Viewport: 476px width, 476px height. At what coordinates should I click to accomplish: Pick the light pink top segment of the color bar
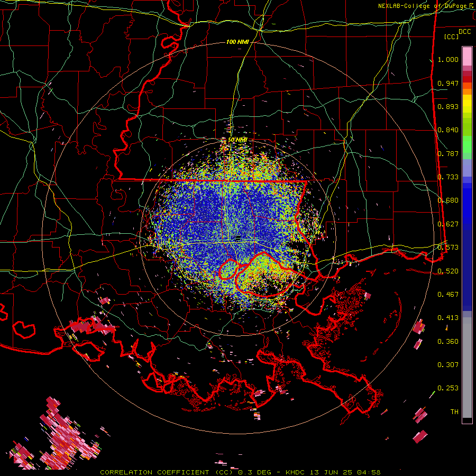[467, 56]
